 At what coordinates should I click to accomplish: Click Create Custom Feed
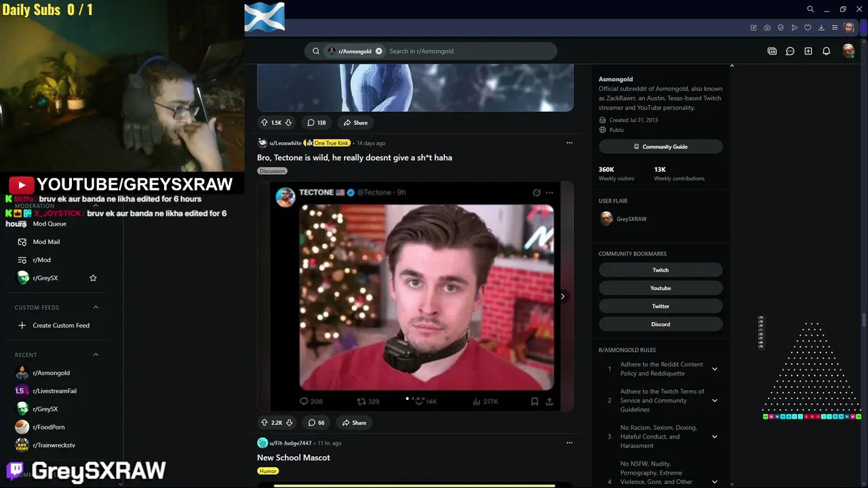(x=61, y=325)
